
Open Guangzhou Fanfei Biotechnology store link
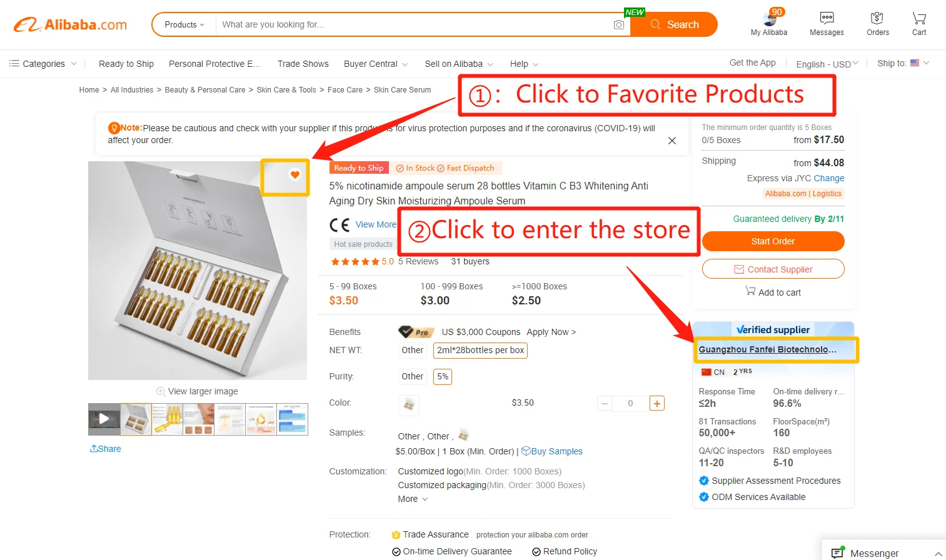click(x=767, y=349)
